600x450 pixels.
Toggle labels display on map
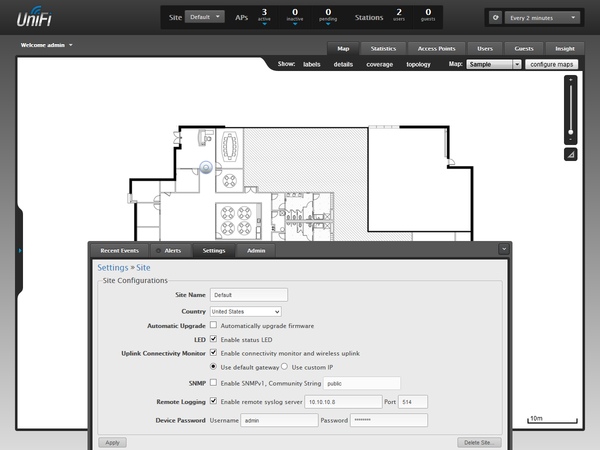click(x=311, y=64)
